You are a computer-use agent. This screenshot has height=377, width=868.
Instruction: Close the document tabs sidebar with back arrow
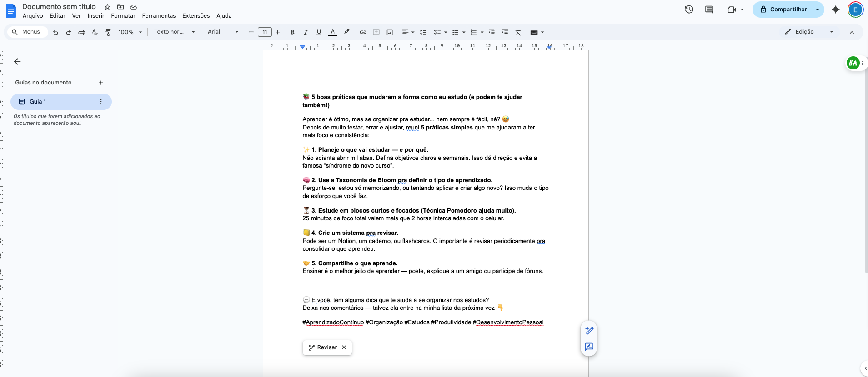coord(17,62)
